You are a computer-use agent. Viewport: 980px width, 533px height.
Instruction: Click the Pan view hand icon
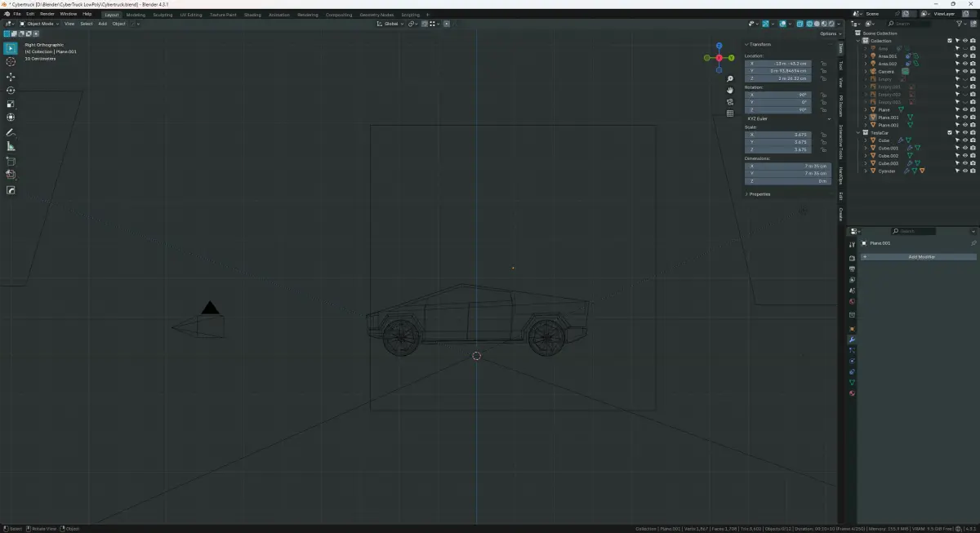coord(730,91)
